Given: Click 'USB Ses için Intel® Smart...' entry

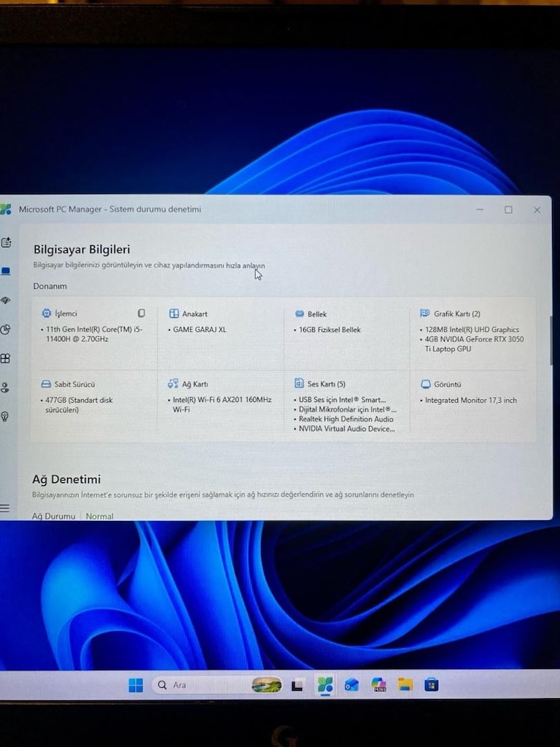Looking at the screenshot, I should click(x=342, y=400).
